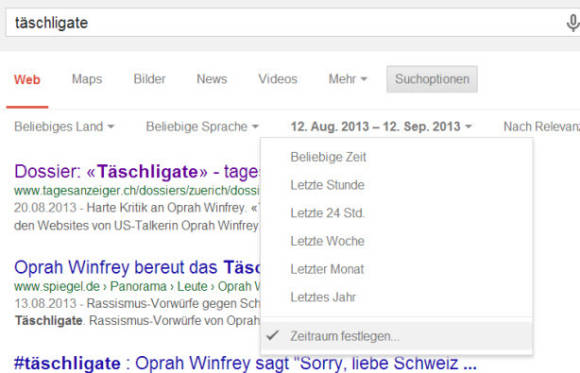Click the checkmark beside Zeitraum festlegen
Screen dimensions: 580x373
click(x=273, y=335)
